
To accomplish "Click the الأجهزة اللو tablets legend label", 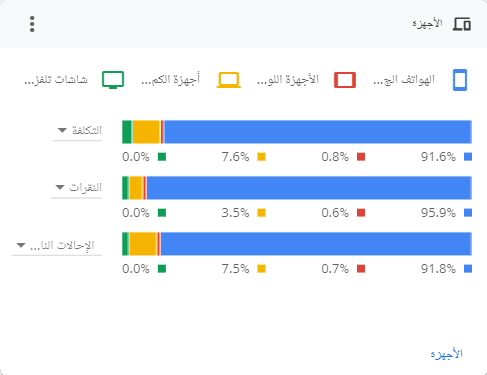I will 288,80.
